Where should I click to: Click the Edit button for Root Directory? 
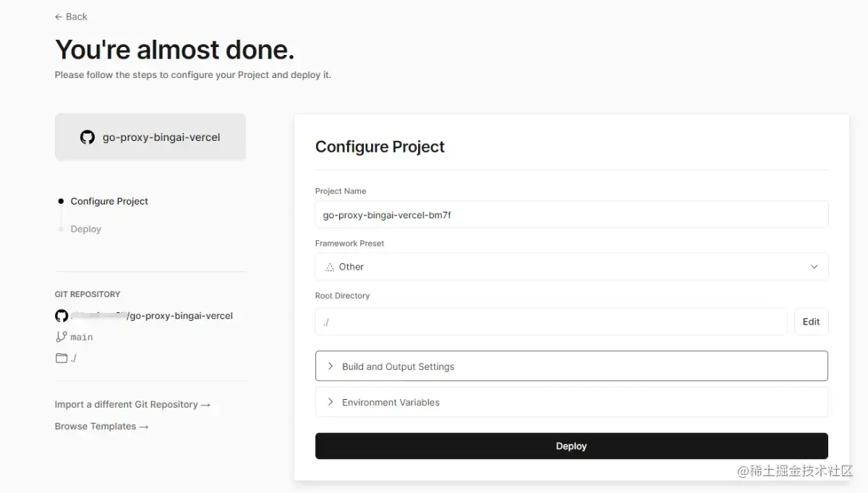(x=811, y=322)
